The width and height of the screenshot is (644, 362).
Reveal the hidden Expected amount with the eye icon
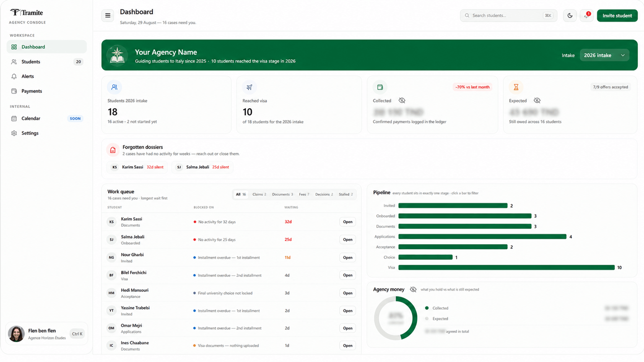point(537,101)
